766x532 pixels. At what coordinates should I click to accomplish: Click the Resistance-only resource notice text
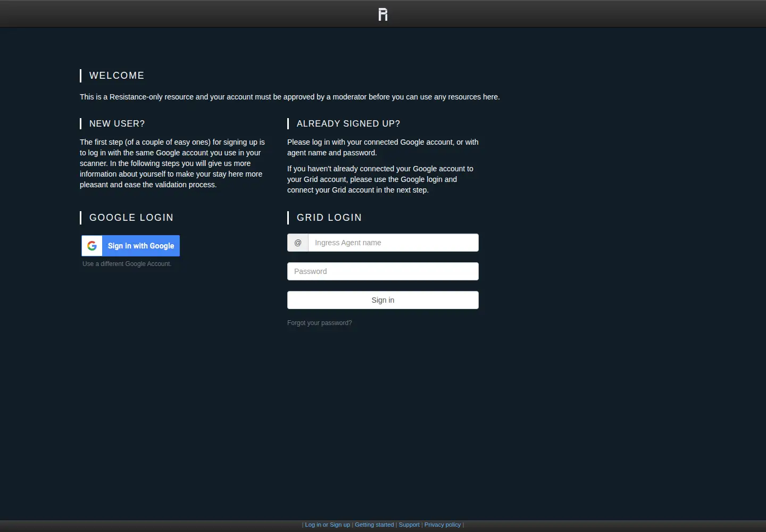290,97
